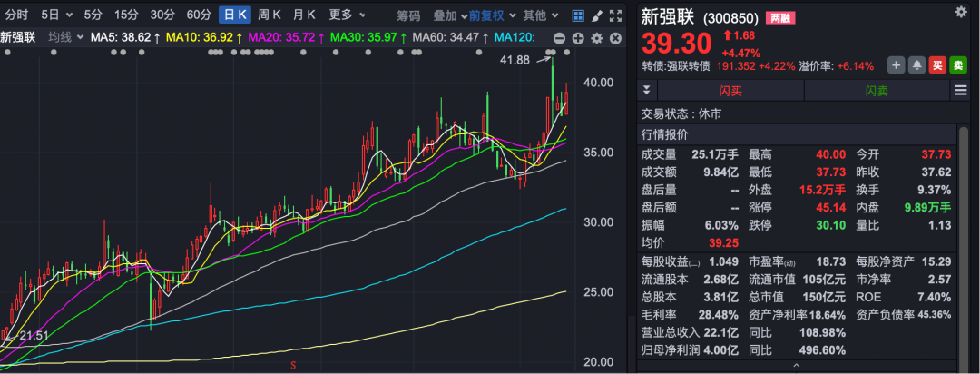Toggle the 筹码 chip distribution view

[408, 15]
